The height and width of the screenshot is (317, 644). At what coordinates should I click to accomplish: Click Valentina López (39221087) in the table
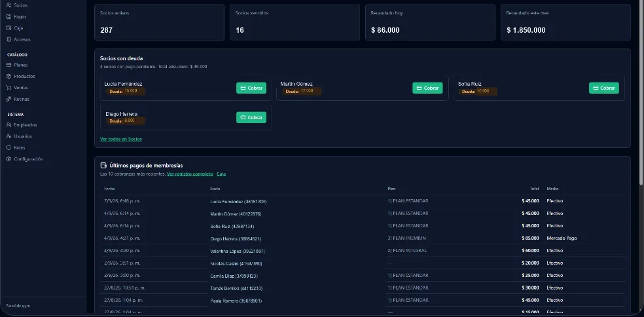tap(237, 252)
